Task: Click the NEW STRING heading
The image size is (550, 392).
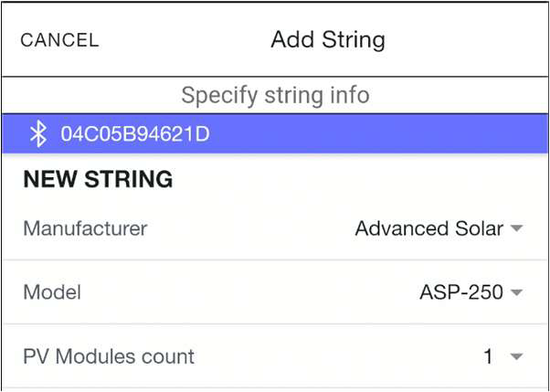Action: 98,179
